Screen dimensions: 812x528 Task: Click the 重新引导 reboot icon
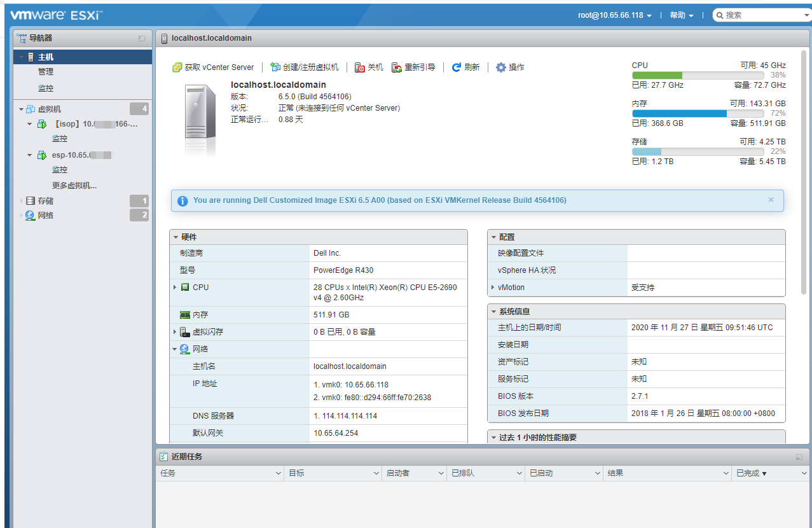(x=397, y=67)
